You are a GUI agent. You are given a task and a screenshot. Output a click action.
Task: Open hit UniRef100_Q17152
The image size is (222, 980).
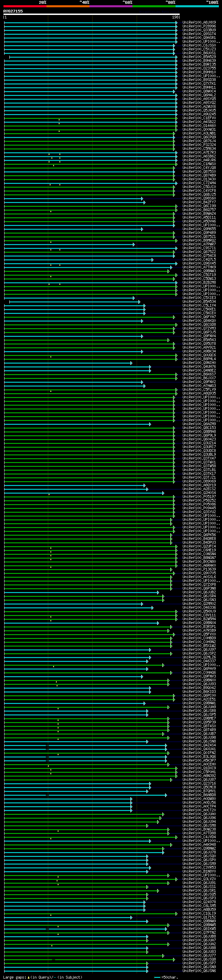click(x=199, y=917)
